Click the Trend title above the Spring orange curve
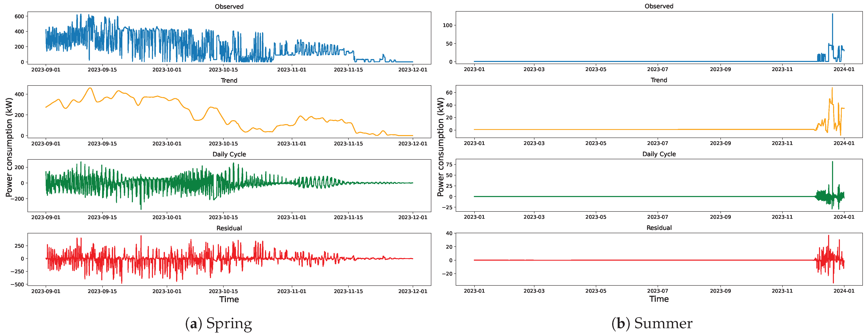Image resolution: width=868 pixels, height=335 pixels. 229,81
